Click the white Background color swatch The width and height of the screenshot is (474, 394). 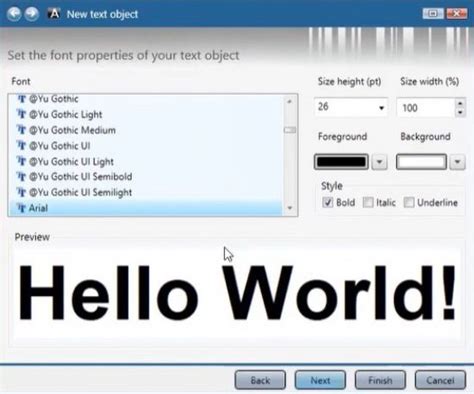pos(421,162)
